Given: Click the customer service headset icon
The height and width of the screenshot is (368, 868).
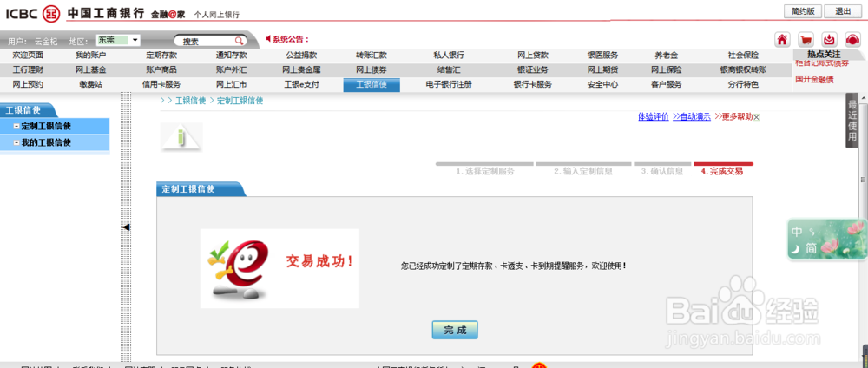Looking at the screenshot, I should [x=852, y=40].
